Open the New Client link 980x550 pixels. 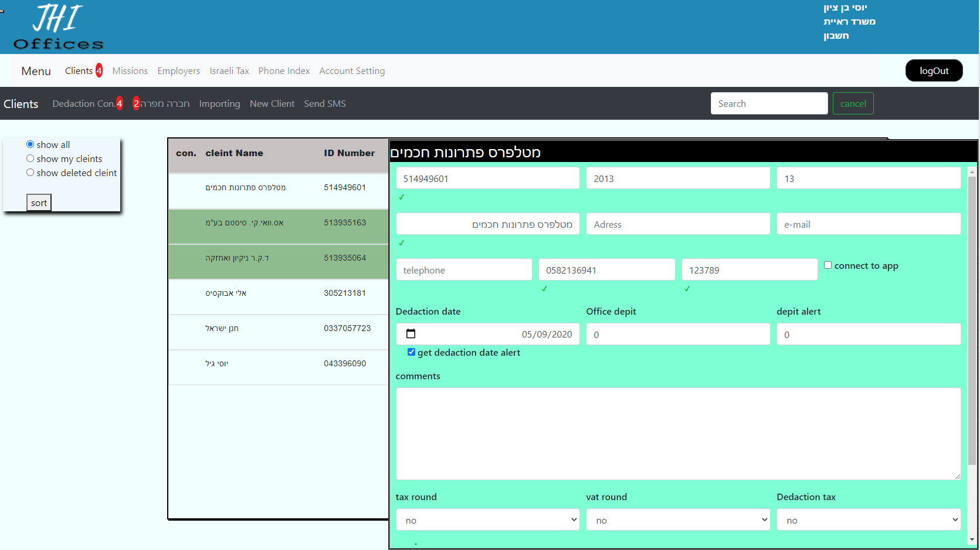(x=272, y=104)
